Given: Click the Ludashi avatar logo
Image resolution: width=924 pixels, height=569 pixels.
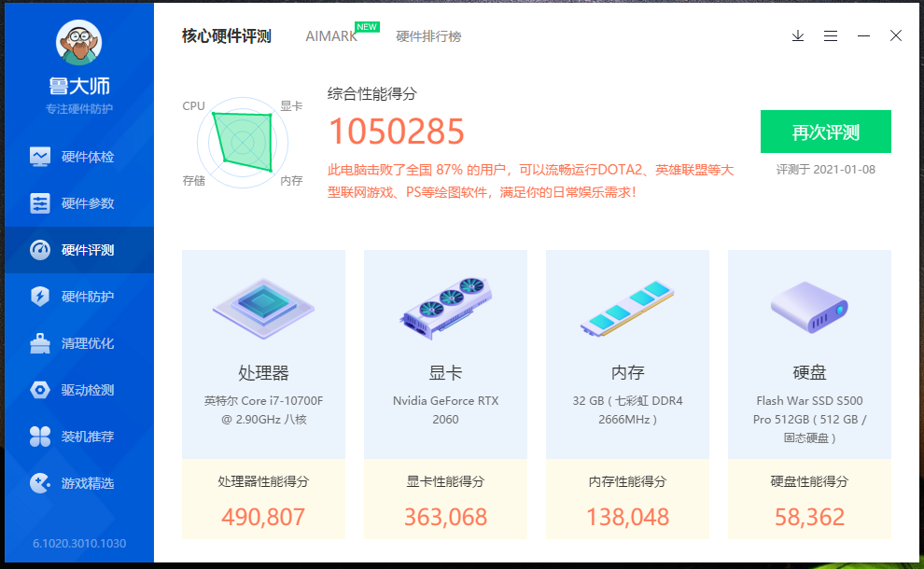Looking at the screenshot, I should (x=79, y=42).
